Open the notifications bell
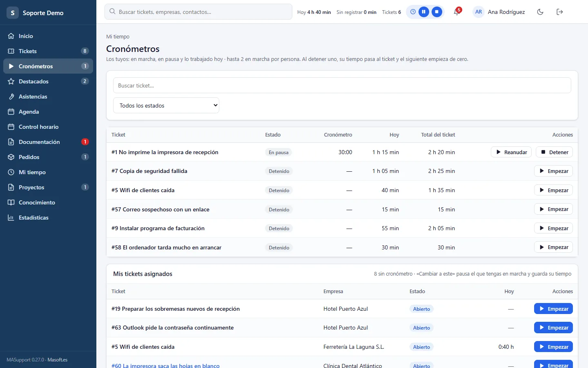Screen dimensions: 588x368 [457, 12]
